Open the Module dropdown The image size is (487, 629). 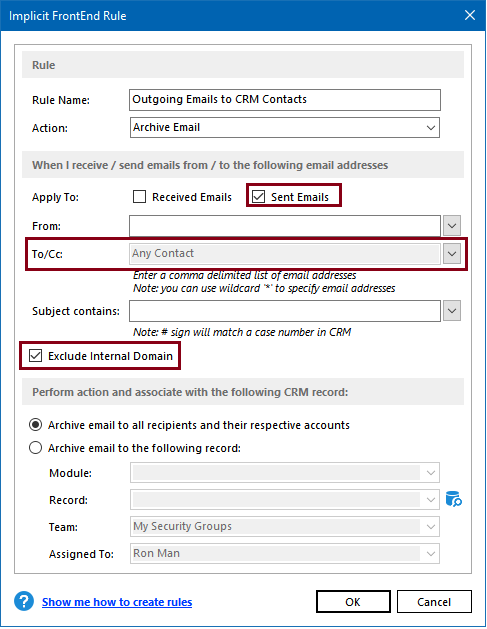(285, 473)
